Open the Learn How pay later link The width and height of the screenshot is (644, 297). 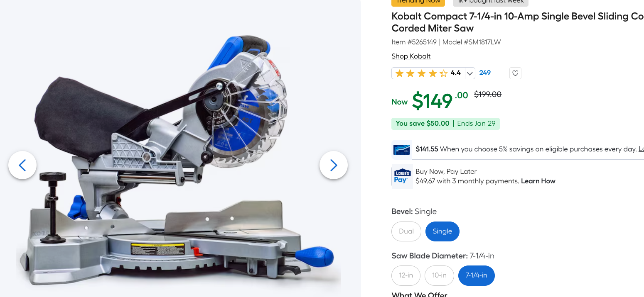[x=538, y=181]
